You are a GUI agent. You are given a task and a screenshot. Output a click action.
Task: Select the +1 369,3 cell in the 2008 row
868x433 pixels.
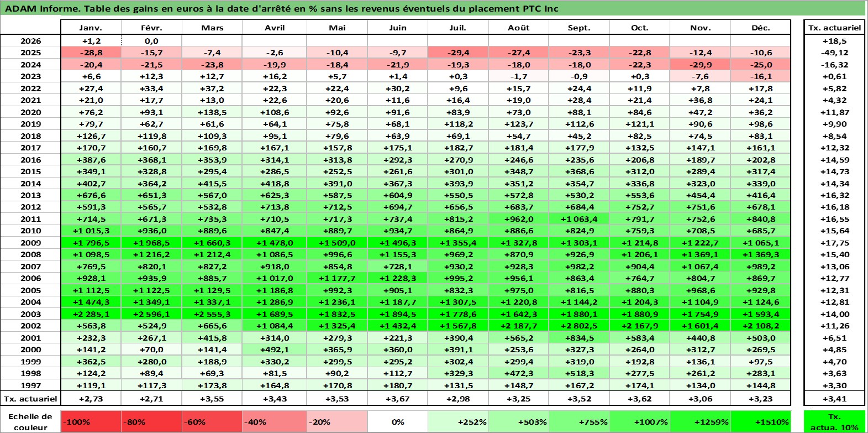[761, 254]
